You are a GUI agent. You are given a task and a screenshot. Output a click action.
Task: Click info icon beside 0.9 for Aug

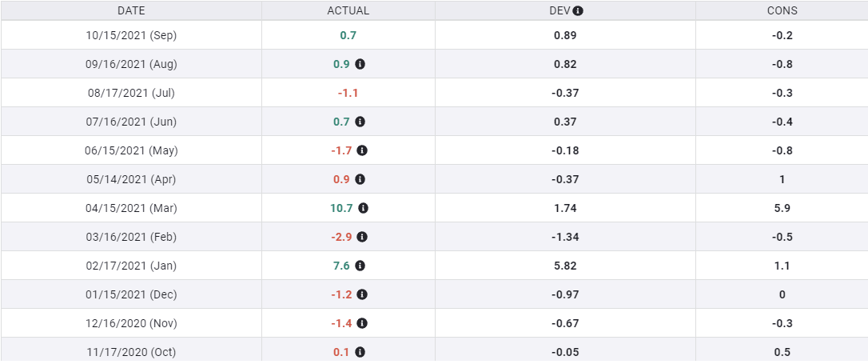[x=360, y=64]
